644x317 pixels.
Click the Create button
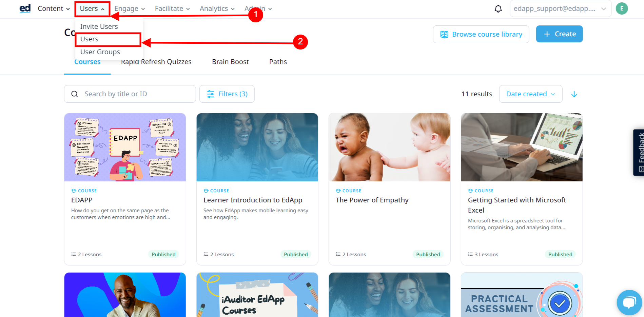coord(559,34)
